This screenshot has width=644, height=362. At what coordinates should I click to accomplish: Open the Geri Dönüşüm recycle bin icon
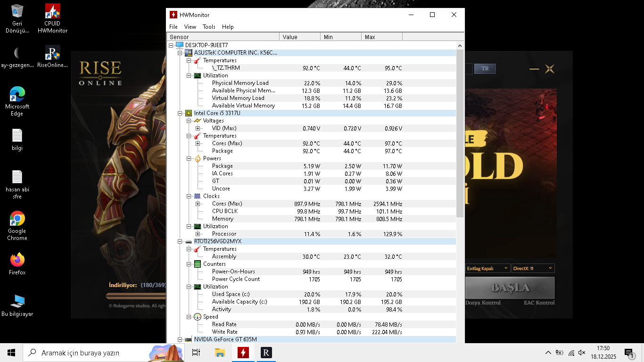[x=17, y=19]
